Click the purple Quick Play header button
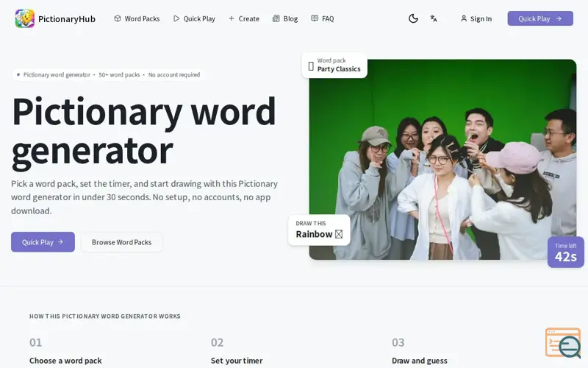 point(540,18)
